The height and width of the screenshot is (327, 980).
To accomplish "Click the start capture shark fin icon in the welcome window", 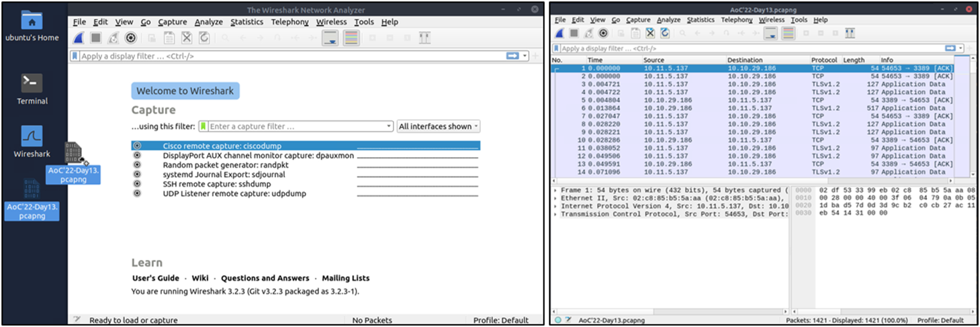I will click(x=79, y=38).
